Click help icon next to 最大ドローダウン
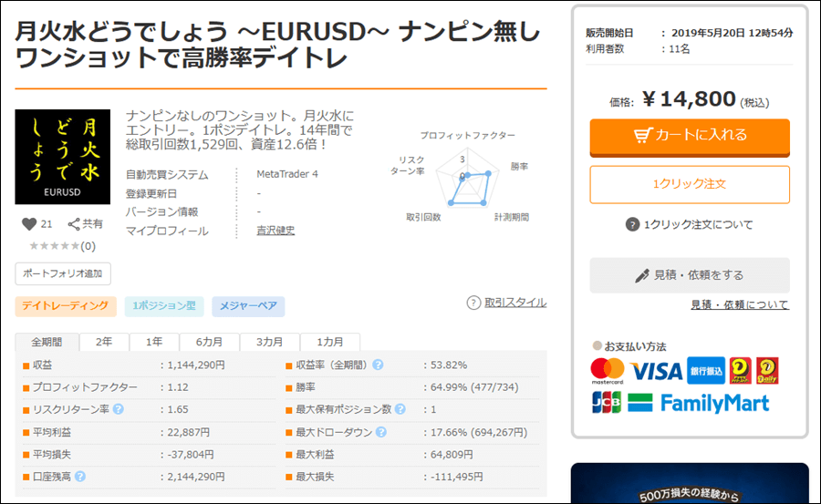Image resolution: width=821 pixels, height=504 pixels. point(378,432)
